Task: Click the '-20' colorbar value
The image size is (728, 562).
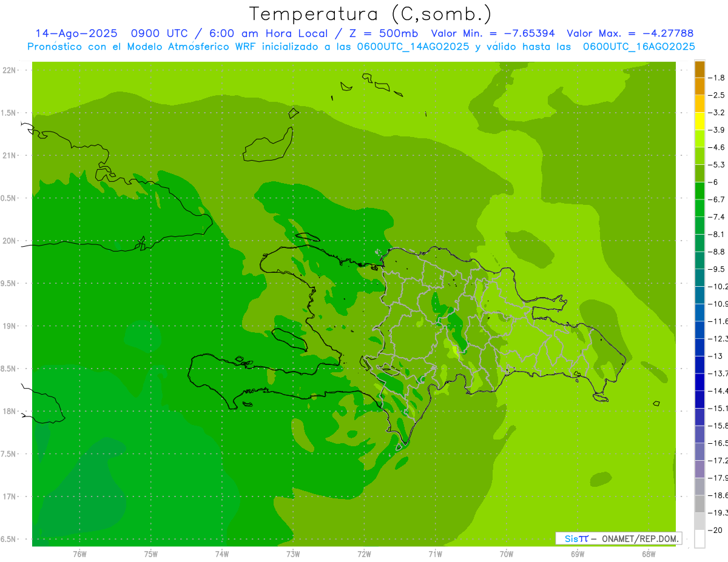Action: point(716,530)
